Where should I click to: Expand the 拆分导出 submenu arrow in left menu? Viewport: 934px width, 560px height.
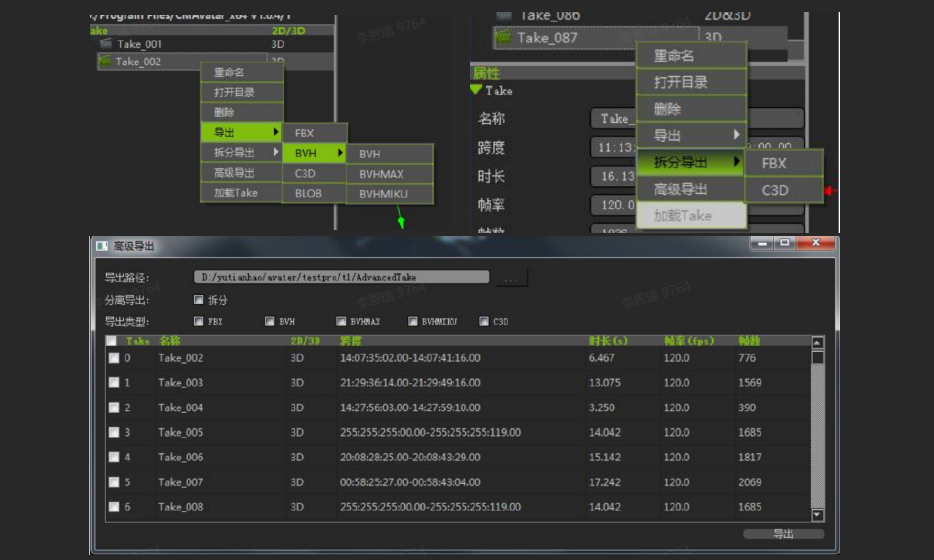tap(276, 152)
